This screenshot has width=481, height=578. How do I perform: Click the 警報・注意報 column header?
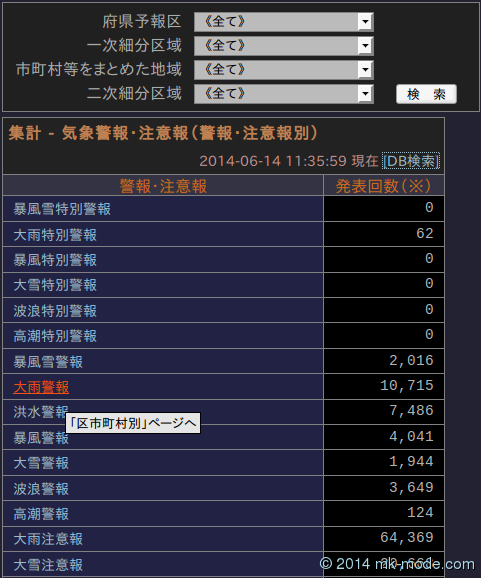pyautogui.click(x=163, y=186)
